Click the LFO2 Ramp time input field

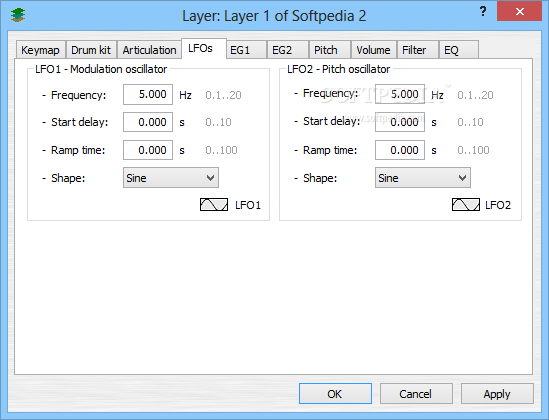400,150
